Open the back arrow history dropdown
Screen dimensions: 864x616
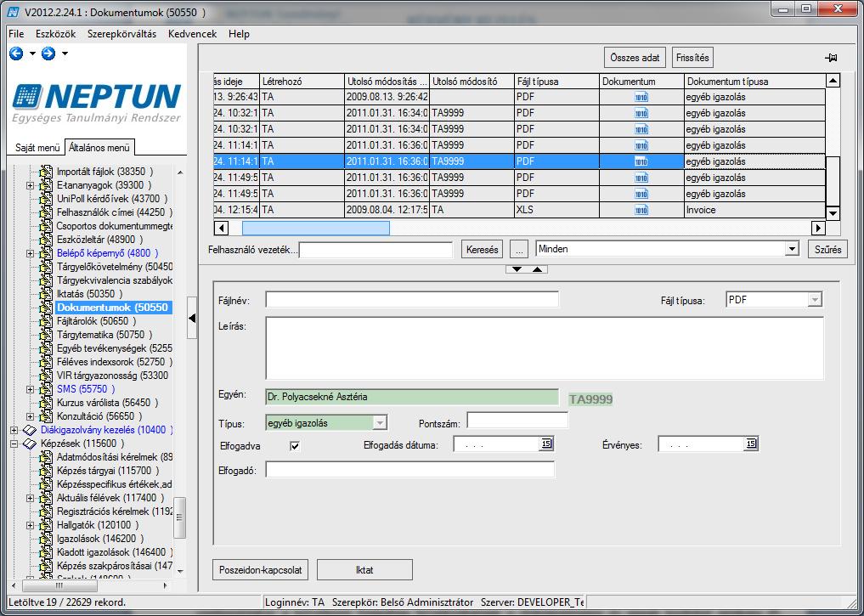(x=32, y=54)
